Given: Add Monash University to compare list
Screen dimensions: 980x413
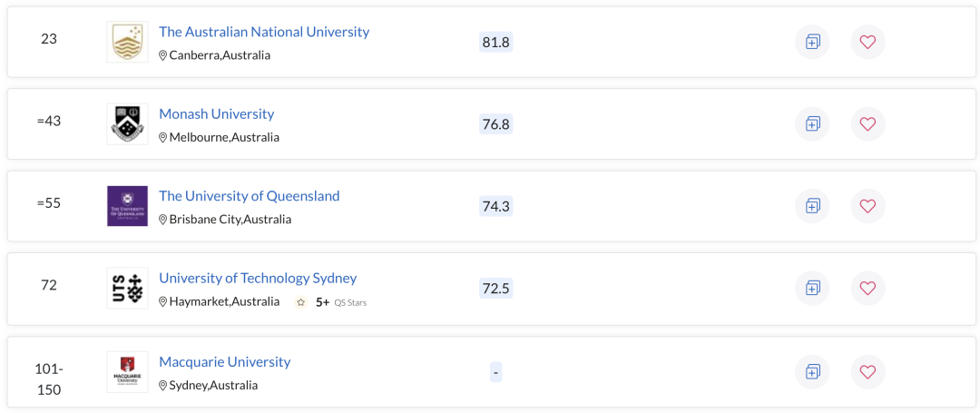Looking at the screenshot, I should (x=812, y=123).
